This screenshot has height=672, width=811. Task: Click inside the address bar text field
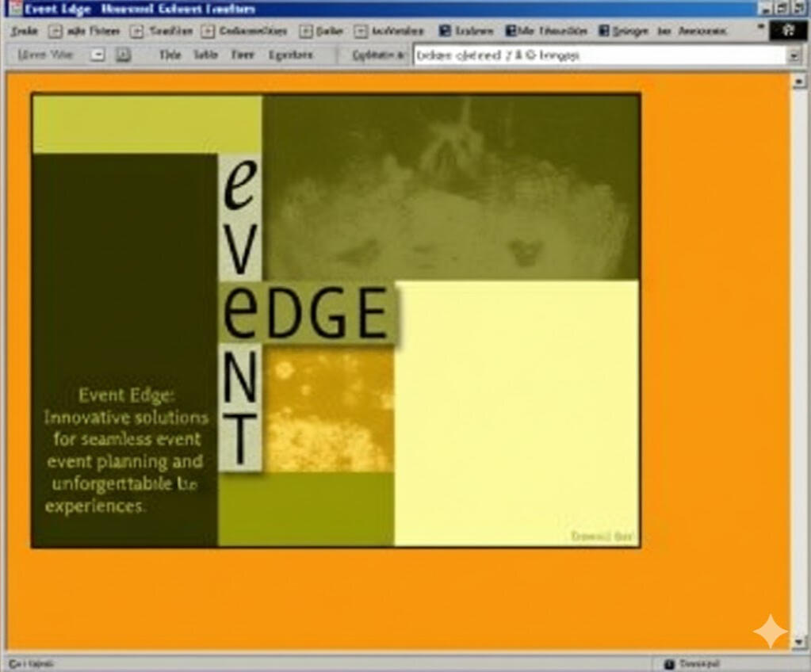(595, 56)
